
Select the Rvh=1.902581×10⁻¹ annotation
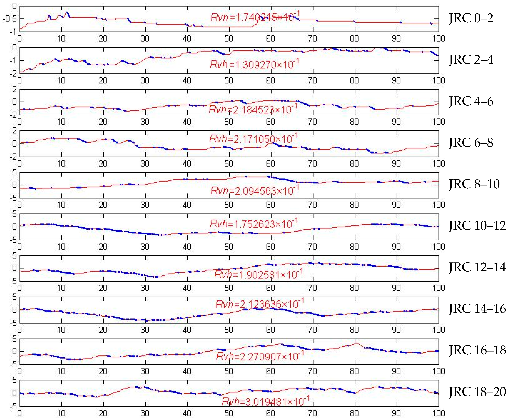(258, 274)
